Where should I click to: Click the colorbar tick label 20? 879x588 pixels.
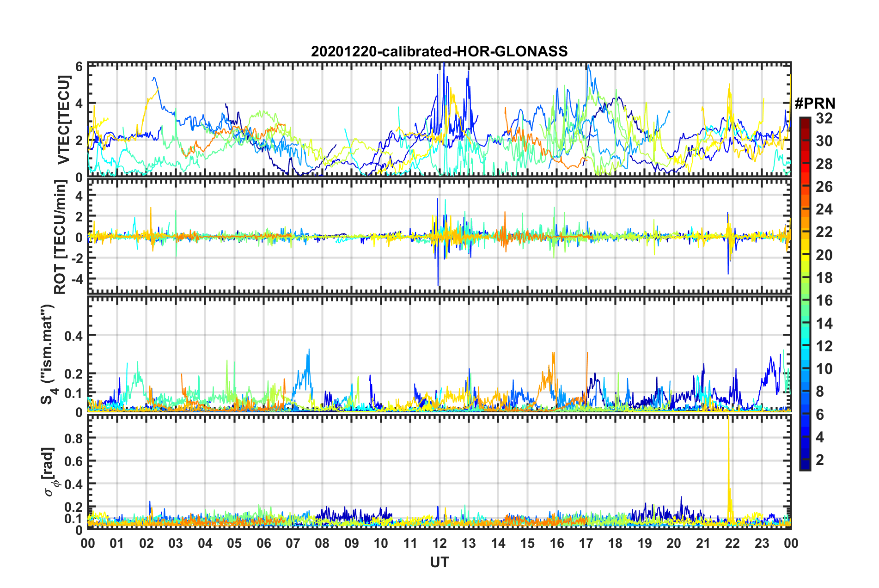(x=824, y=255)
